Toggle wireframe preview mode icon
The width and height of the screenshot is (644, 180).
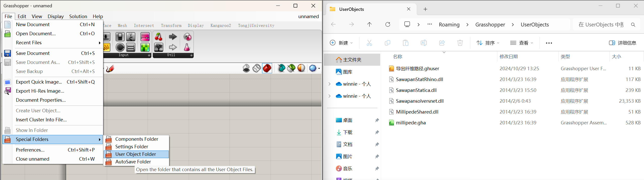pos(256,68)
